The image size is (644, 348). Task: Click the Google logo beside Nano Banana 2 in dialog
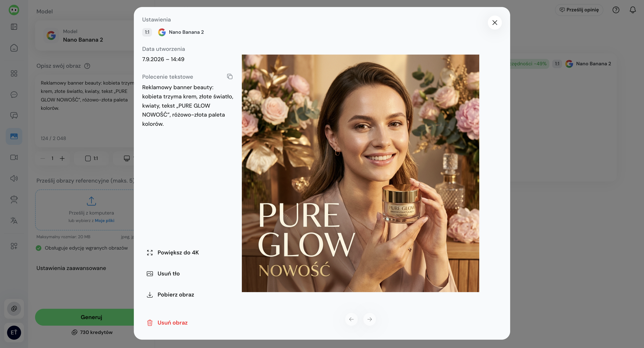tap(162, 32)
